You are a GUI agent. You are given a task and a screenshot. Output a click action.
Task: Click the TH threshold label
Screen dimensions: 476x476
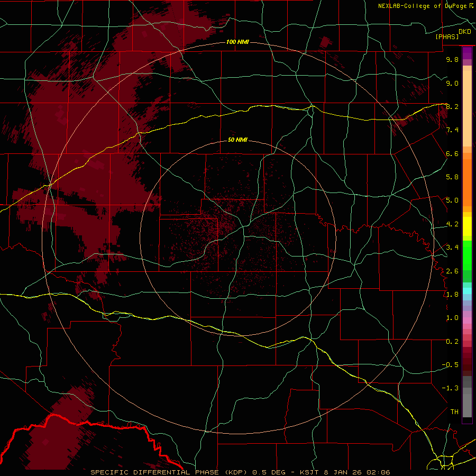tap(454, 412)
